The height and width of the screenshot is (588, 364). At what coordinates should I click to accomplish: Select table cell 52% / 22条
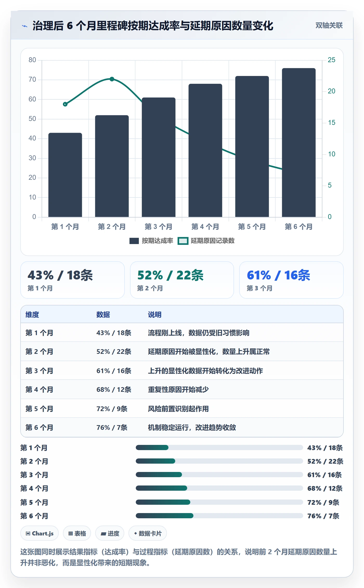(114, 352)
